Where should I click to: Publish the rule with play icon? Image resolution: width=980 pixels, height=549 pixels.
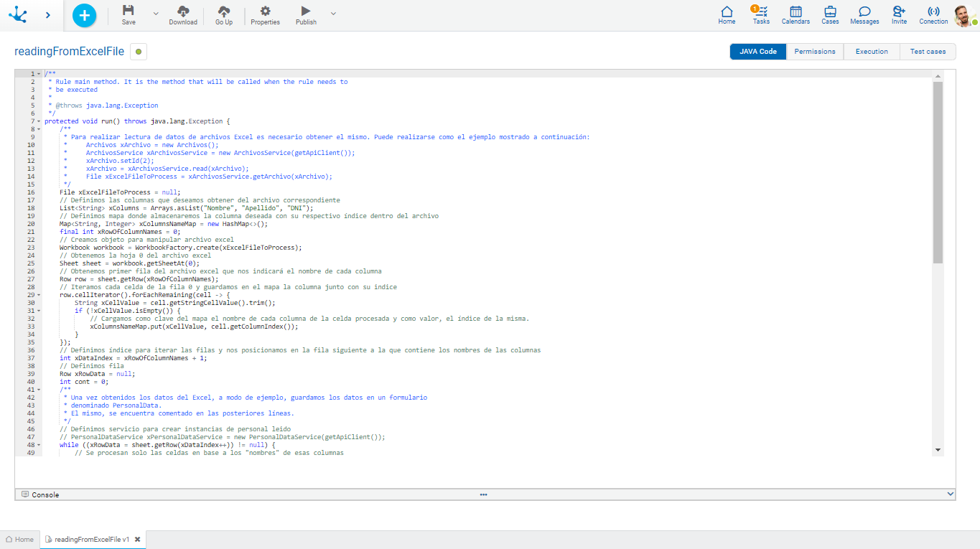click(x=306, y=14)
